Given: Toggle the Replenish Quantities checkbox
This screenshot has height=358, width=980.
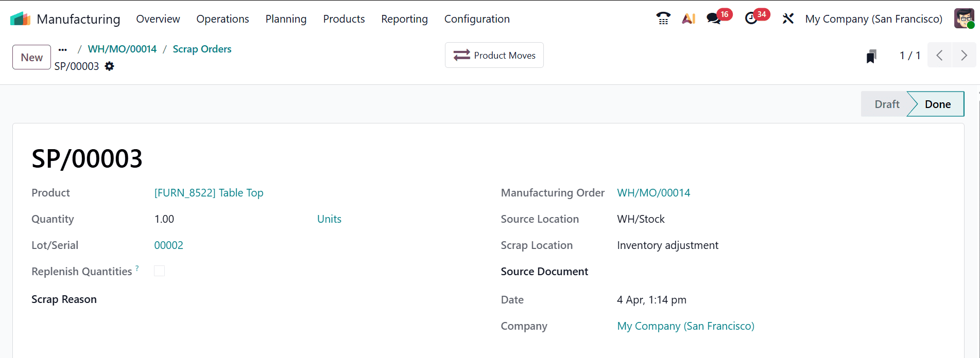Looking at the screenshot, I should click(160, 271).
